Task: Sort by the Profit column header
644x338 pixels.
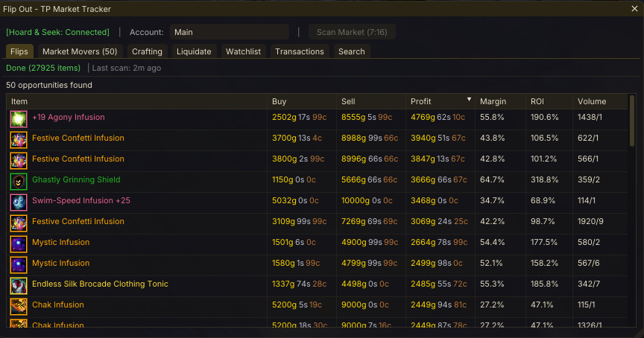Action: click(441, 101)
